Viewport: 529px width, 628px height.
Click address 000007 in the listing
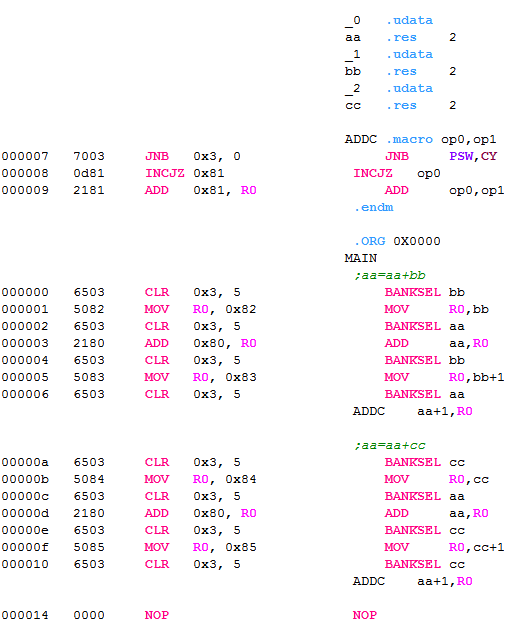tap(25, 156)
